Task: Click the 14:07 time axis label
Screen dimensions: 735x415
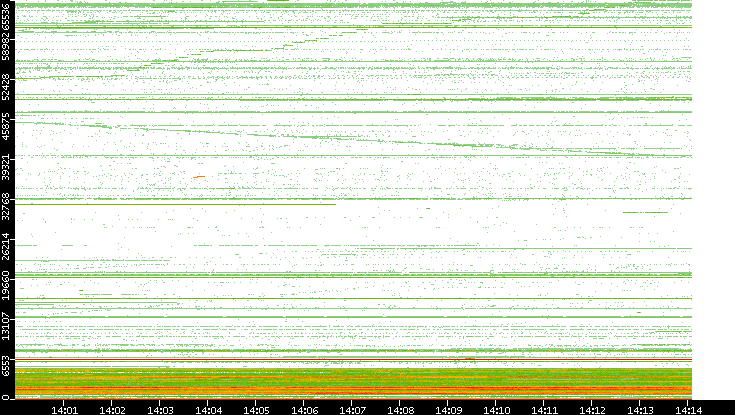Action: coord(353,408)
